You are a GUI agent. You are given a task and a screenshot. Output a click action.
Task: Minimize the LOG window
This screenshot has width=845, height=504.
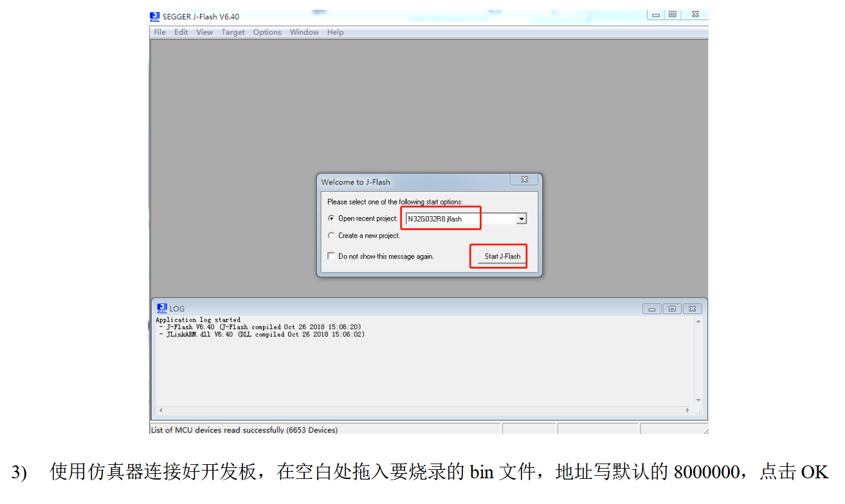coord(651,309)
